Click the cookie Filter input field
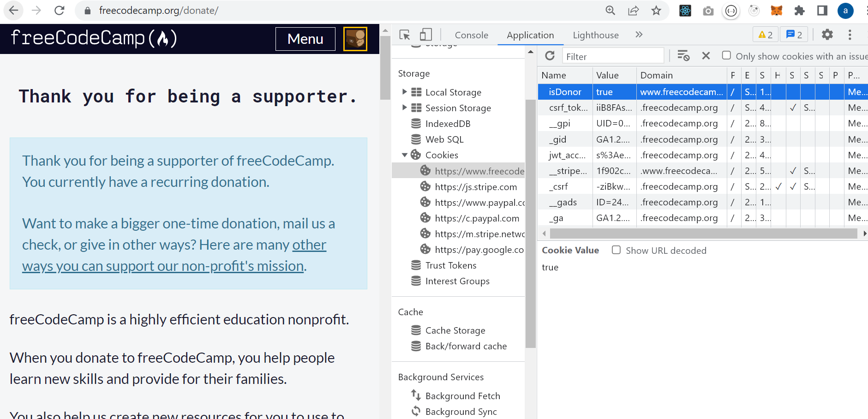This screenshot has height=419, width=868. pos(613,56)
